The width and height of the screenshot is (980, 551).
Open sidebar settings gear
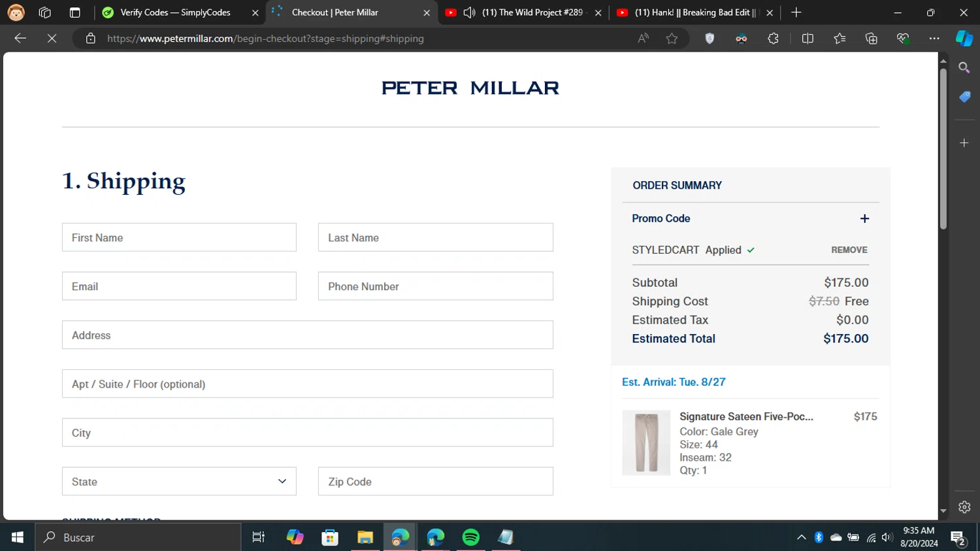[x=964, y=507]
